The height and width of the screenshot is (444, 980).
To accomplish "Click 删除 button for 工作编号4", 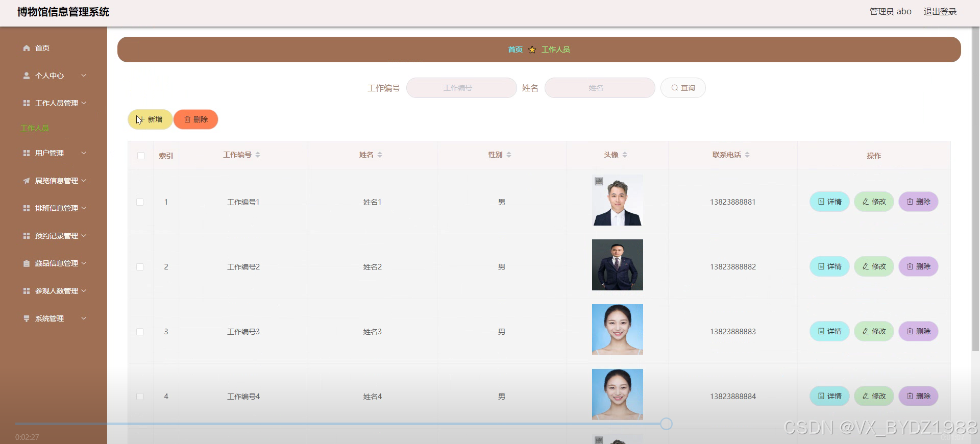I will pyautogui.click(x=918, y=396).
